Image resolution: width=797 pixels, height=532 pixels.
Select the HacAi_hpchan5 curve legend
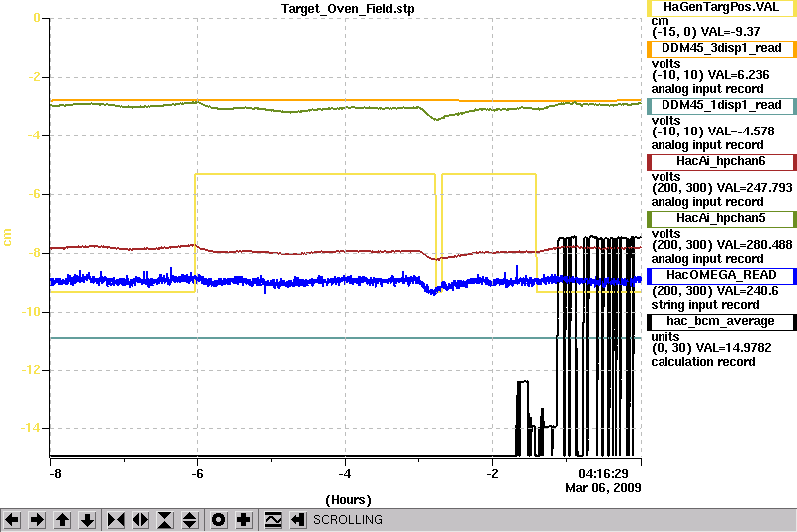(x=721, y=219)
